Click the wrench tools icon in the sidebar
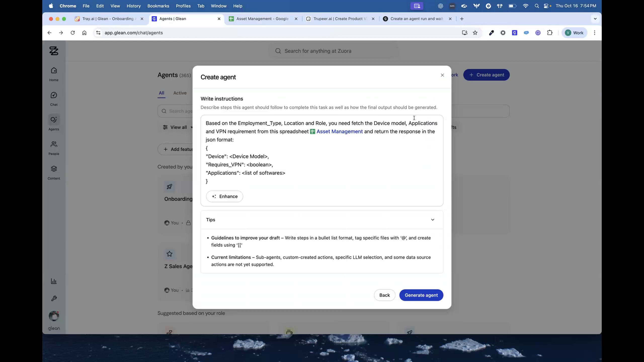Screen dimensions: 644x362 (x=54, y=298)
